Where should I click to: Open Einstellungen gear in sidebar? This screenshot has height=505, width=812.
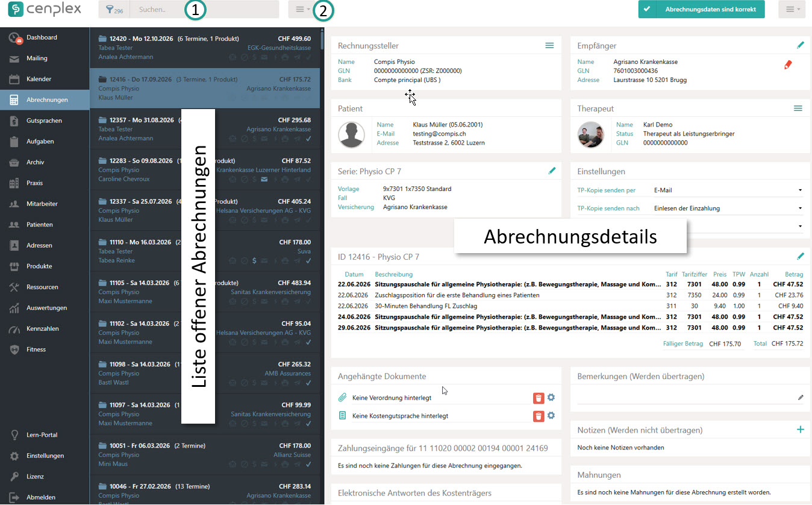(45, 456)
